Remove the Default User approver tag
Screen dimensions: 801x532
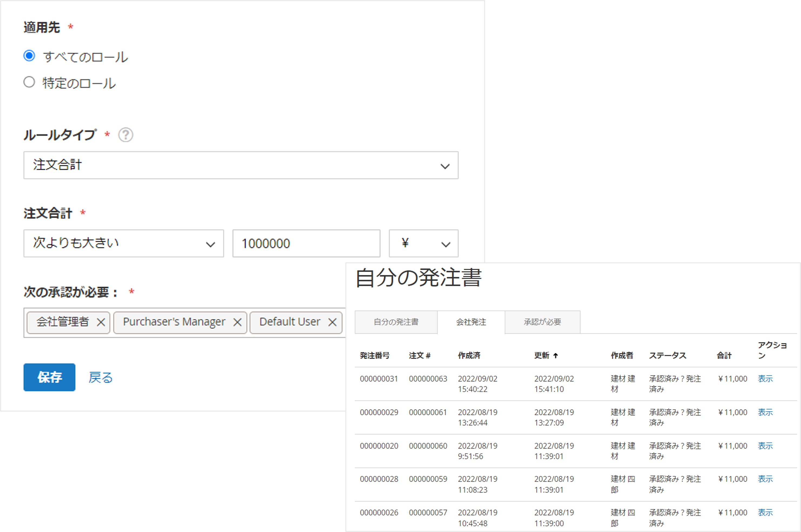(x=333, y=322)
